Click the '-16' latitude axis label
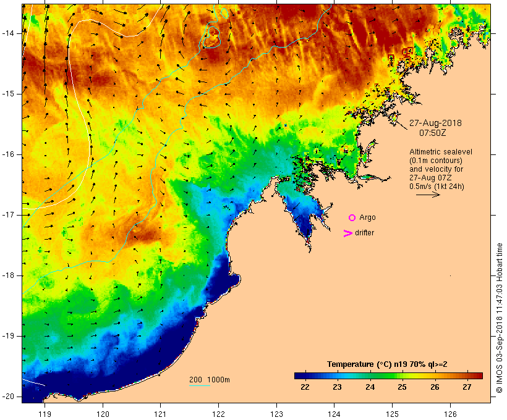Viewport: 507px width, 420px height. point(8,155)
